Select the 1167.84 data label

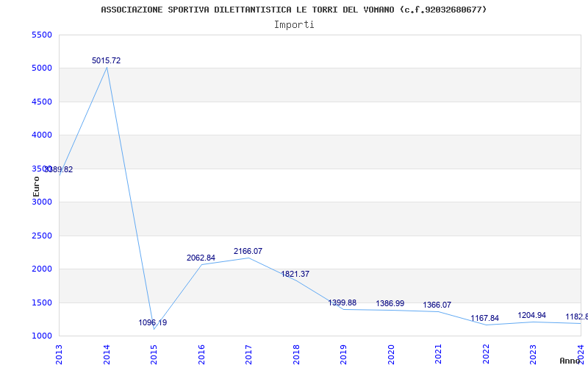[485, 319]
